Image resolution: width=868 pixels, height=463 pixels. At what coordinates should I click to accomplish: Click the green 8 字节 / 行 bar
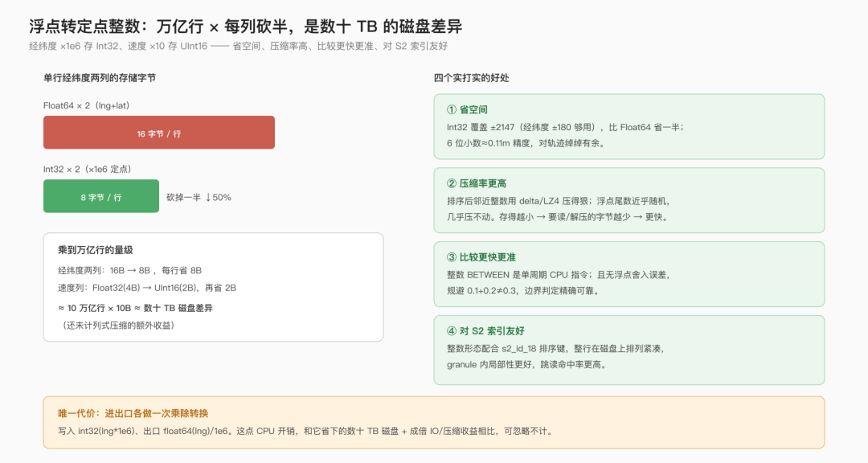coord(101,196)
